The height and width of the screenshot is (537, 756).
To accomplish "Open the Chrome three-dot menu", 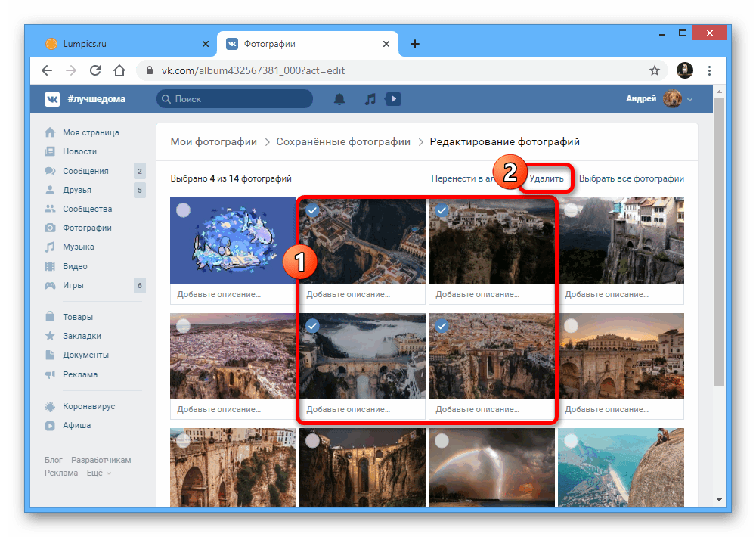I will point(709,70).
